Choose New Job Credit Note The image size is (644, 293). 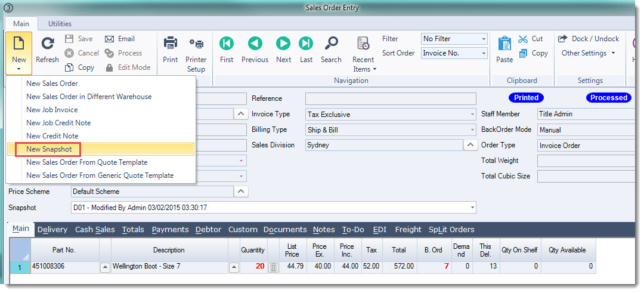(58, 123)
